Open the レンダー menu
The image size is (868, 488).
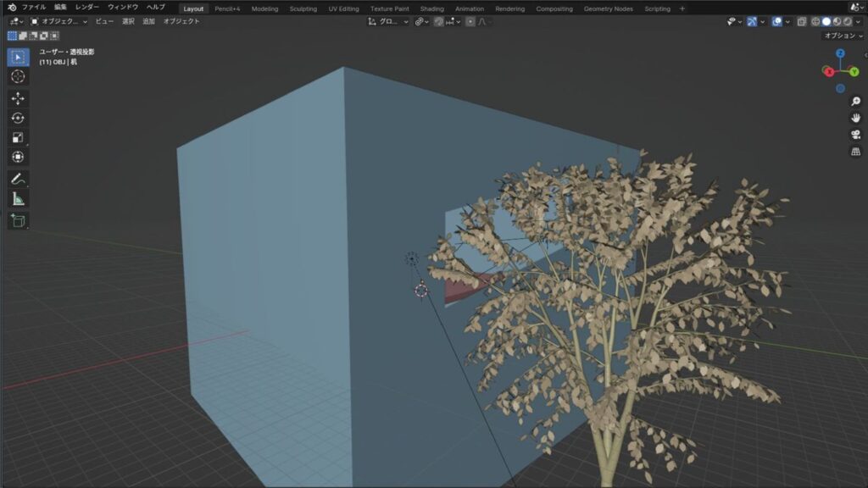87,7
